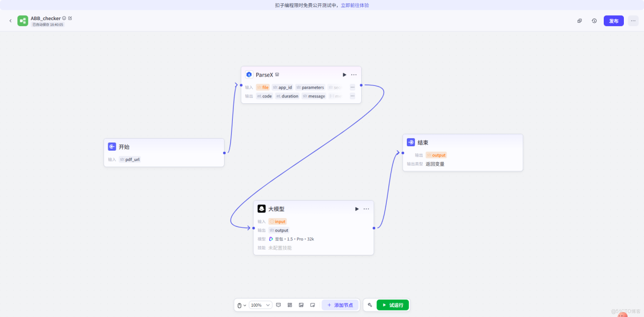Click the edit pencil icon beside ABB_checker
This screenshot has width=644, height=317.
(71, 18)
